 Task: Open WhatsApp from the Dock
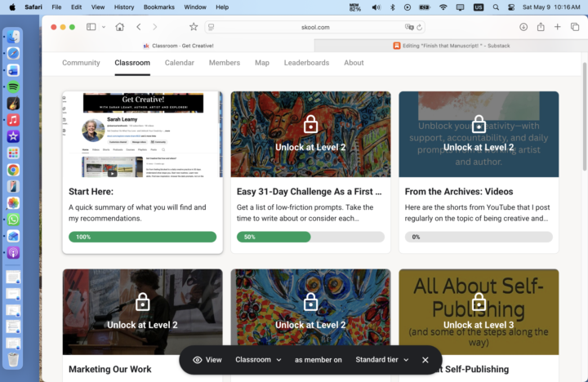click(x=13, y=220)
